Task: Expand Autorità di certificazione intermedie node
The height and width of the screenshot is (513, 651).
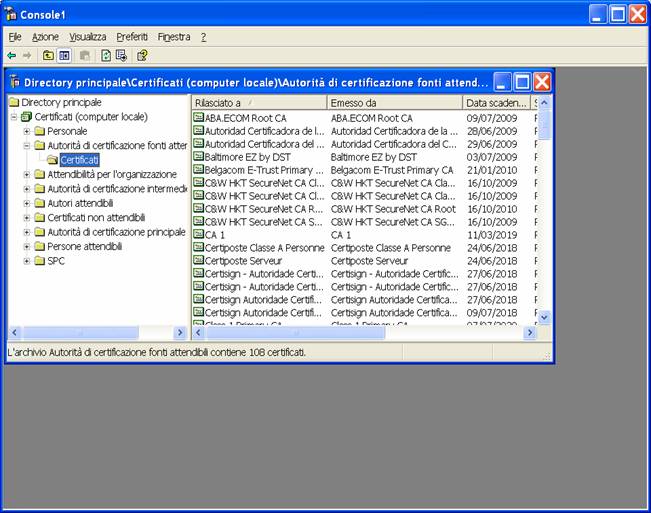Action: pos(27,189)
